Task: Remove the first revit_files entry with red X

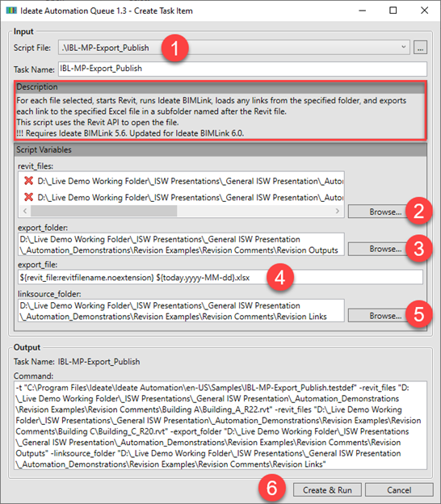Action: pyautogui.click(x=28, y=181)
